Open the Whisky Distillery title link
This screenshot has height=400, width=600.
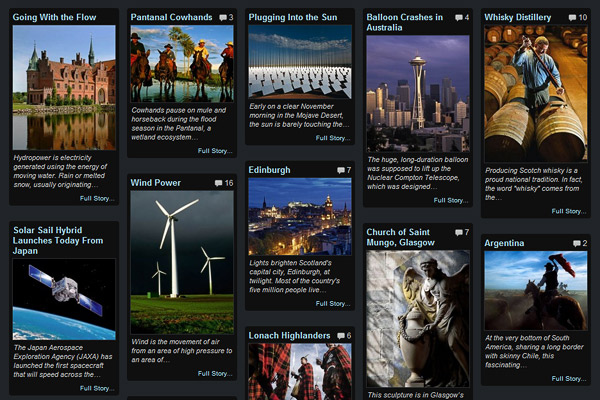click(x=518, y=17)
